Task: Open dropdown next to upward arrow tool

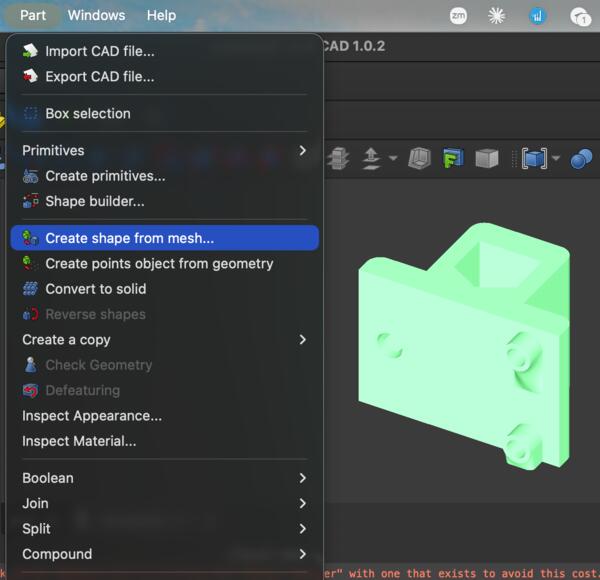Action: tap(393, 158)
